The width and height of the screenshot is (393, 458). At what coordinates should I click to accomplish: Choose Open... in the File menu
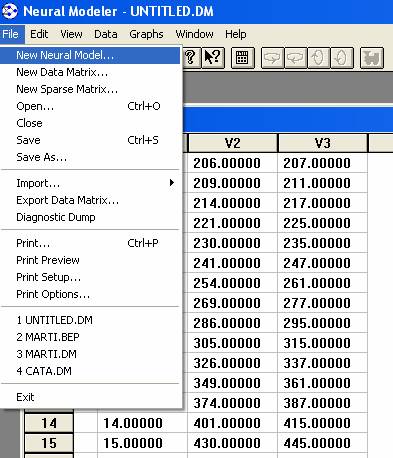(x=90, y=106)
